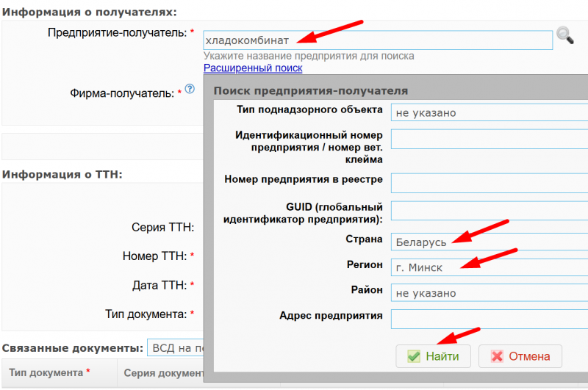Screen dimensions: 588x390
Task: Click the Предприятие-получатель field containing хладокомбинат
Action: (x=378, y=40)
